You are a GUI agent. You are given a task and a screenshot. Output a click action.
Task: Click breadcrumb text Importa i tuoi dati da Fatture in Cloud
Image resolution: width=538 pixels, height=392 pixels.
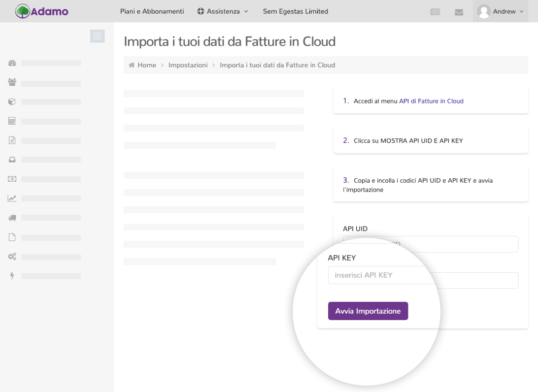click(277, 65)
